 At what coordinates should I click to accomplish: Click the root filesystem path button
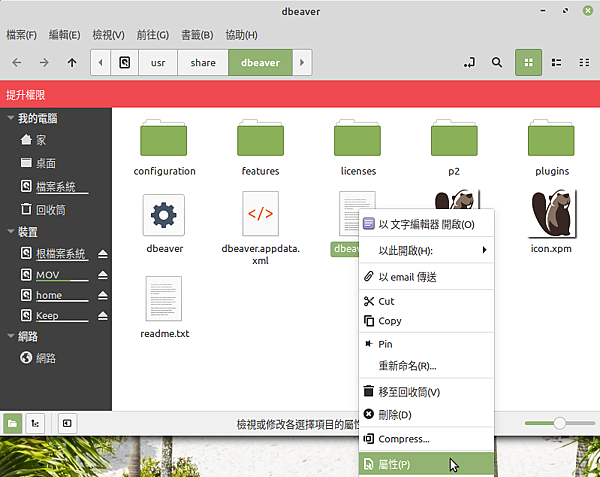pyautogui.click(x=124, y=62)
